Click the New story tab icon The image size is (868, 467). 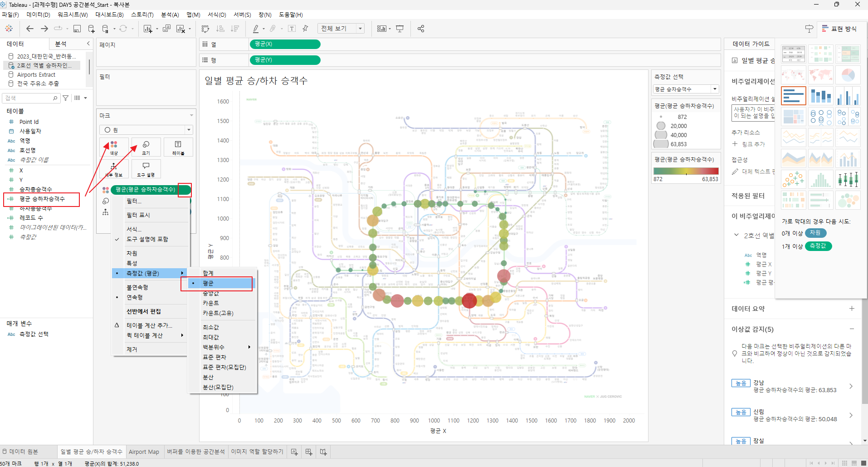(323, 452)
